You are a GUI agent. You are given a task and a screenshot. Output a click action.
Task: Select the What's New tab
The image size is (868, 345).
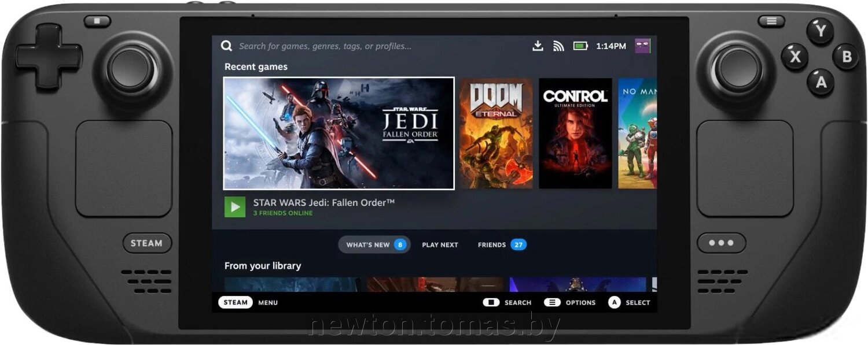click(374, 245)
